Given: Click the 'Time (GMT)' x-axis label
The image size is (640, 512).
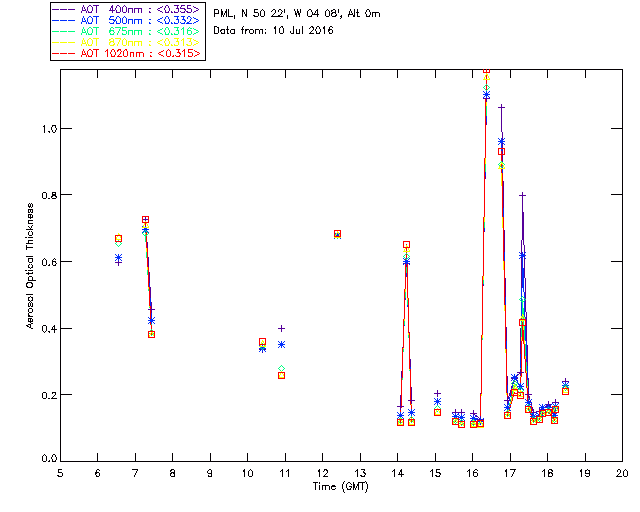Looking at the screenshot, I should click(x=340, y=486).
